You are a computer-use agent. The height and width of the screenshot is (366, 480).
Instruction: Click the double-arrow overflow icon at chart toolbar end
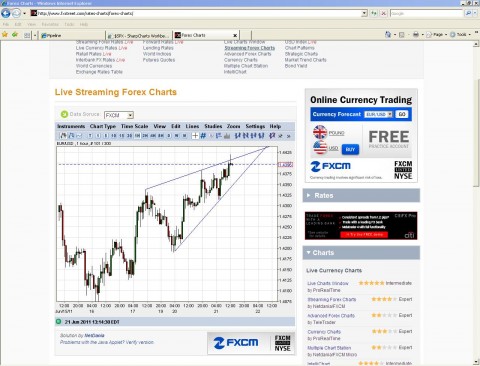[x=288, y=136]
